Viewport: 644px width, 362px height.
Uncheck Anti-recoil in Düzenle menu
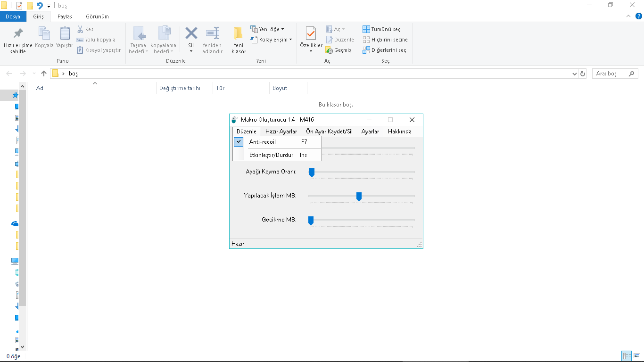point(277,141)
